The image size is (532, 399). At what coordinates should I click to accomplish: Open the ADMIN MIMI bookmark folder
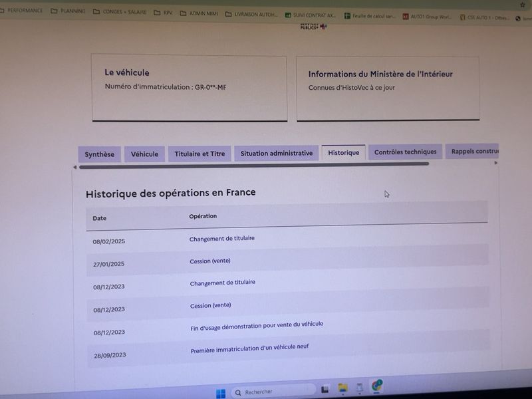tap(199, 13)
